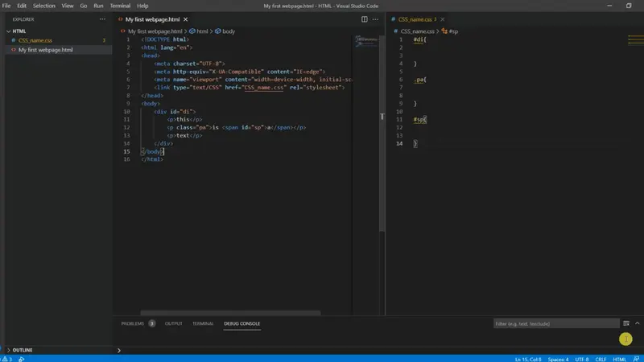Click line number 10 in the HTML editor
Viewport: 644px width, 362px height.
coord(126,112)
